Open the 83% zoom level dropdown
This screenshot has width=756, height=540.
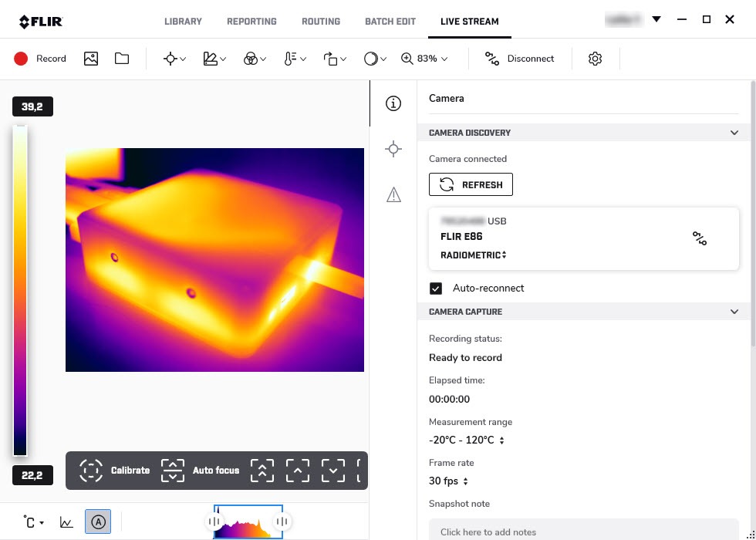424,59
